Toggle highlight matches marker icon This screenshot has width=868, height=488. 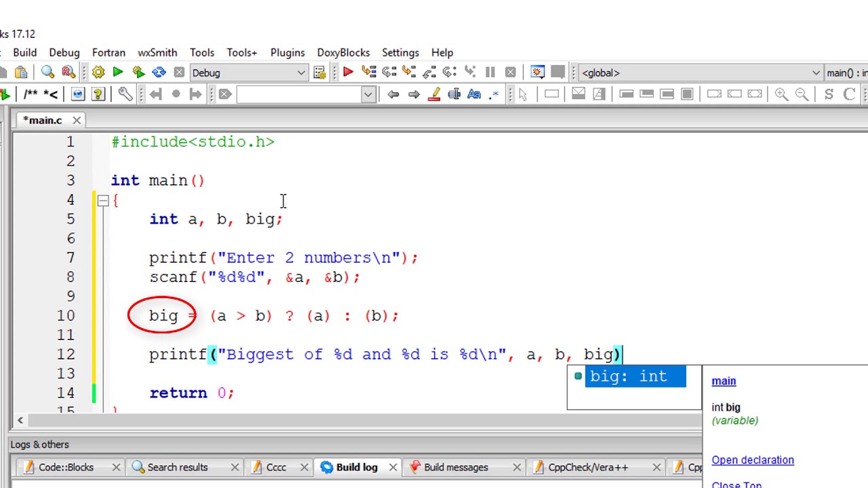click(434, 94)
